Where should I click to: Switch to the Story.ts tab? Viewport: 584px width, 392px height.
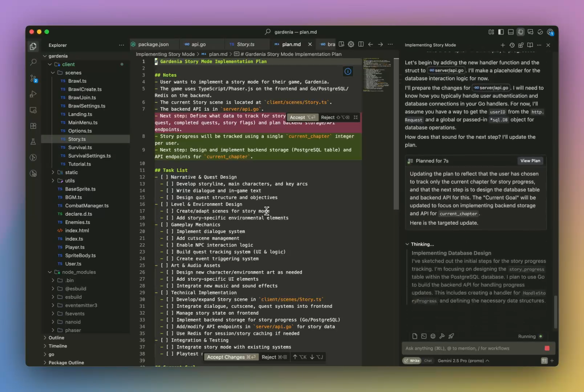click(246, 44)
